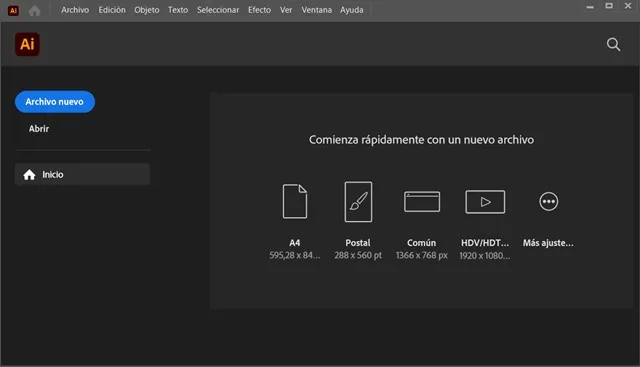
Task: Click the Abrir button
Action: (x=39, y=129)
